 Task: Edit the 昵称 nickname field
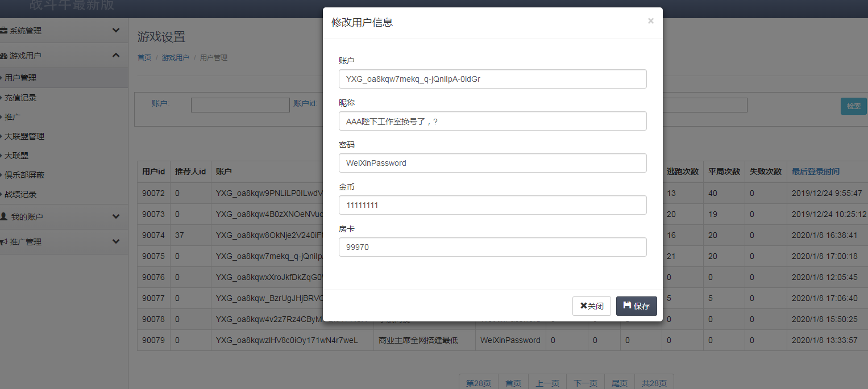[492, 121]
